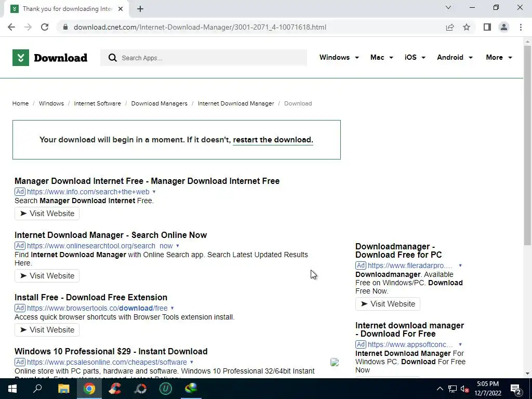Viewport: 532px width, 399px height.
Task: Expand the More navigation menu
Action: click(x=499, y=57)
